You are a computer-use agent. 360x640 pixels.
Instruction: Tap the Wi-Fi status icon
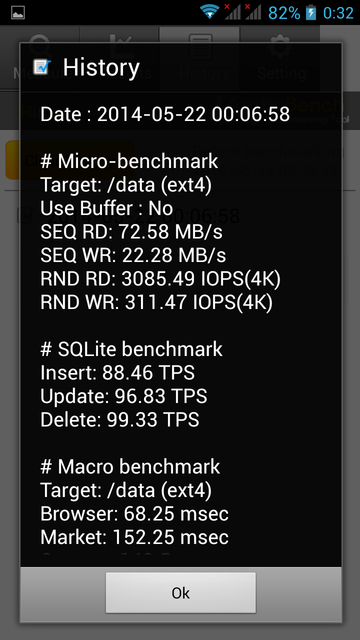pyautogui.click(x=210, y=12)
